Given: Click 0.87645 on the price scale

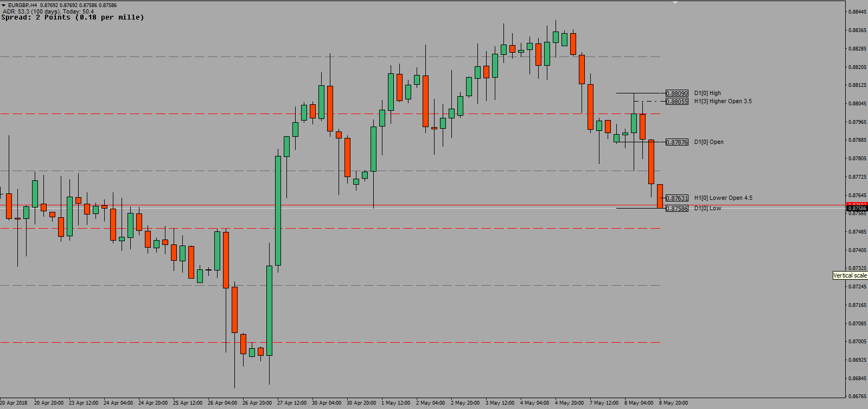Looking at the screenshot, I should pos(857,196).
